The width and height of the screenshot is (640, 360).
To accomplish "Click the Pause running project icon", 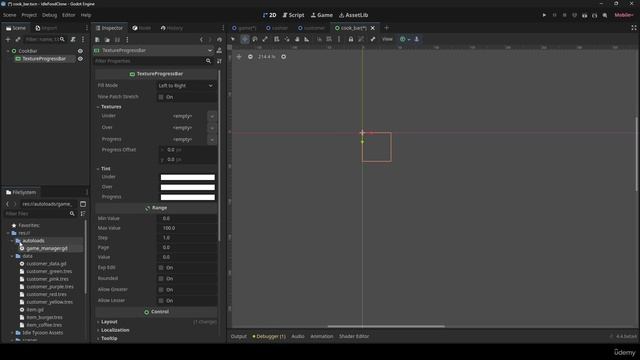I will point(554,15).
